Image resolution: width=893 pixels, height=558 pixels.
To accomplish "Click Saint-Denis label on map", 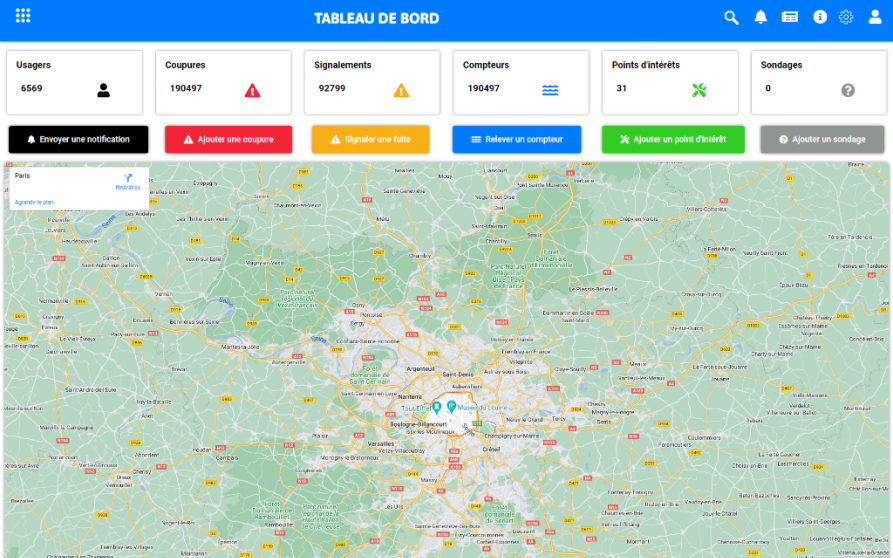I will coord(457,375).
